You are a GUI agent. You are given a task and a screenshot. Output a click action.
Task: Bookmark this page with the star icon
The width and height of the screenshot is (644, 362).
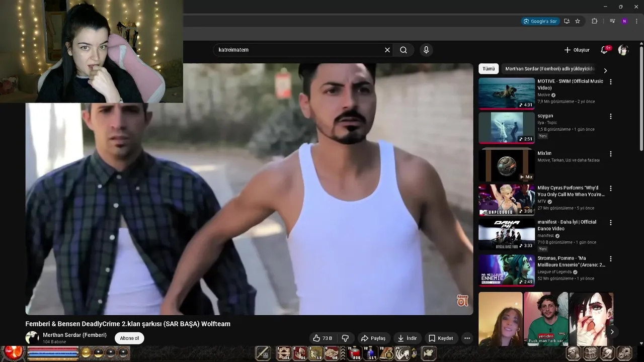(x=578, y=21)
